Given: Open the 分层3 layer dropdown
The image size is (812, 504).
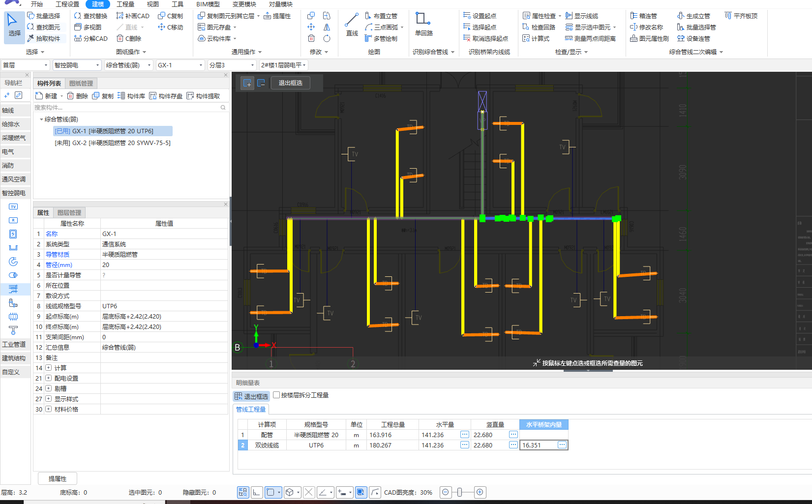Looking at the screenshot, I should [x=232, y=65].
